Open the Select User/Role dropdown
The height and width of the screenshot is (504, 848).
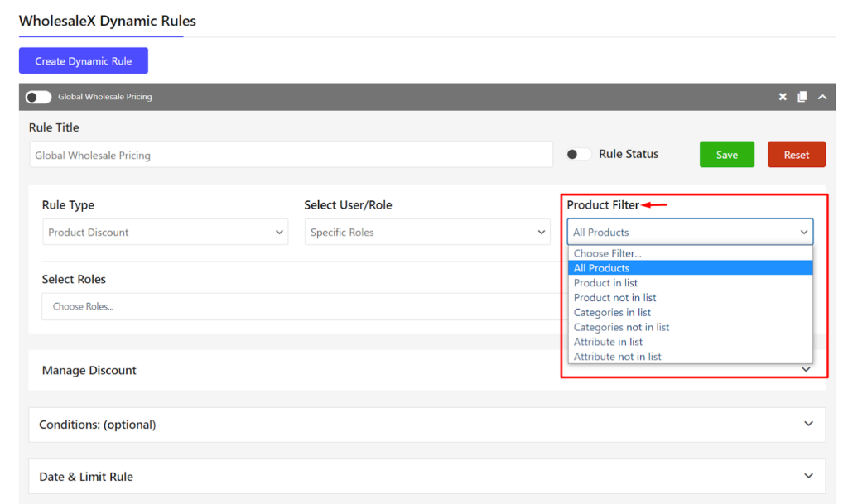coord(427,233)
